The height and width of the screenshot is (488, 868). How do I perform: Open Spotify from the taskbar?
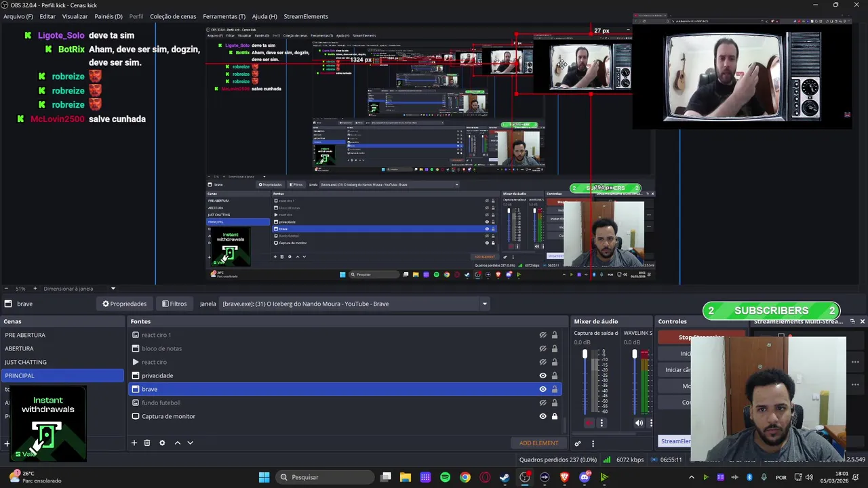click(445, 477)
